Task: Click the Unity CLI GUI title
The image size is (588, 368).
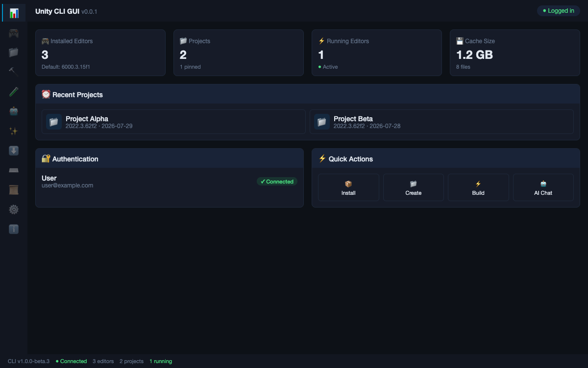Action: click(57, 11)
